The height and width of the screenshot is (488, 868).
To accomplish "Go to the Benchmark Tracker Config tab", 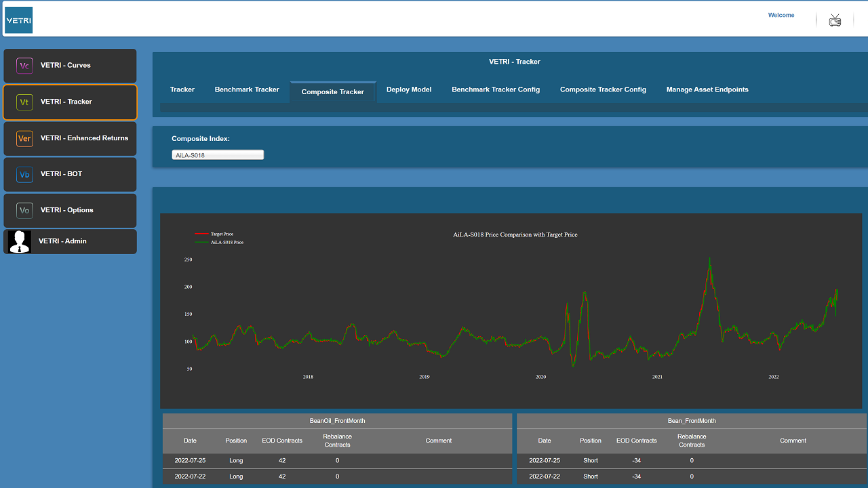I will pyautogui.click(x=496, y=89).
